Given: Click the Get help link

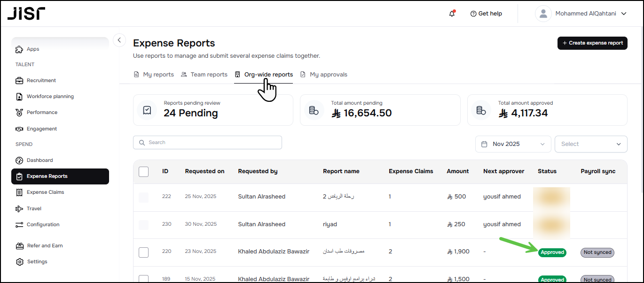Looking at the screenshot, I should pyautogui.click(x=486, y=14).
